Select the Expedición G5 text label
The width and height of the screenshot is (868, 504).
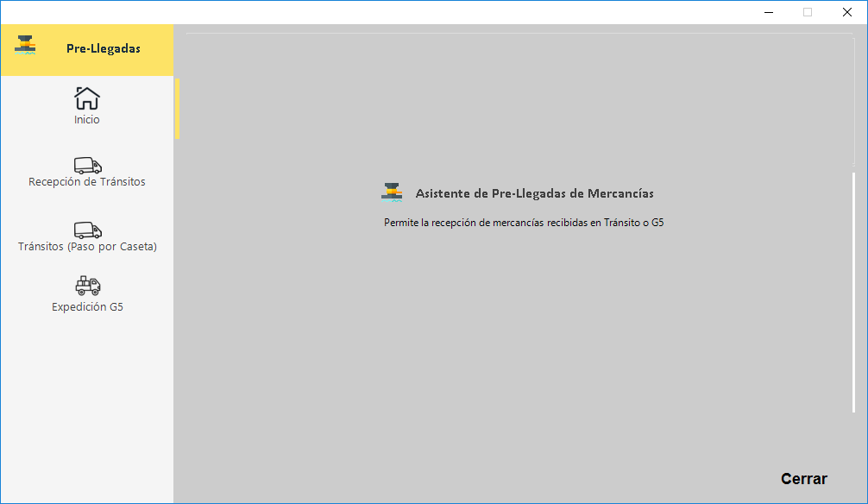point(87,306)
